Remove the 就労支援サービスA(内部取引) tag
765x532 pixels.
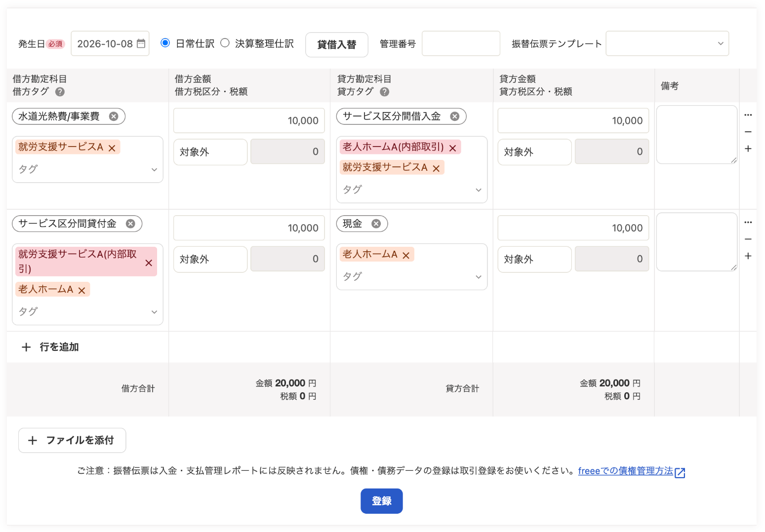(149, 263)
